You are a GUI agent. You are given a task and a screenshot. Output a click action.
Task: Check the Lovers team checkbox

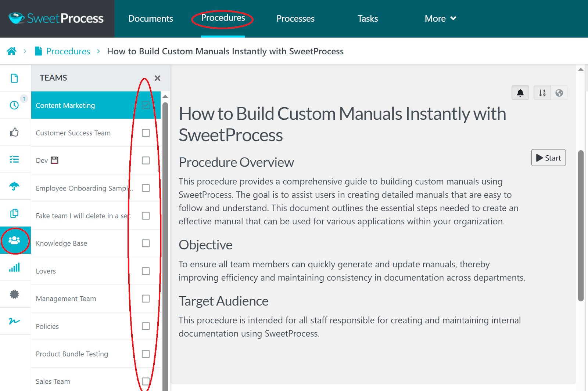pos(146,271)
